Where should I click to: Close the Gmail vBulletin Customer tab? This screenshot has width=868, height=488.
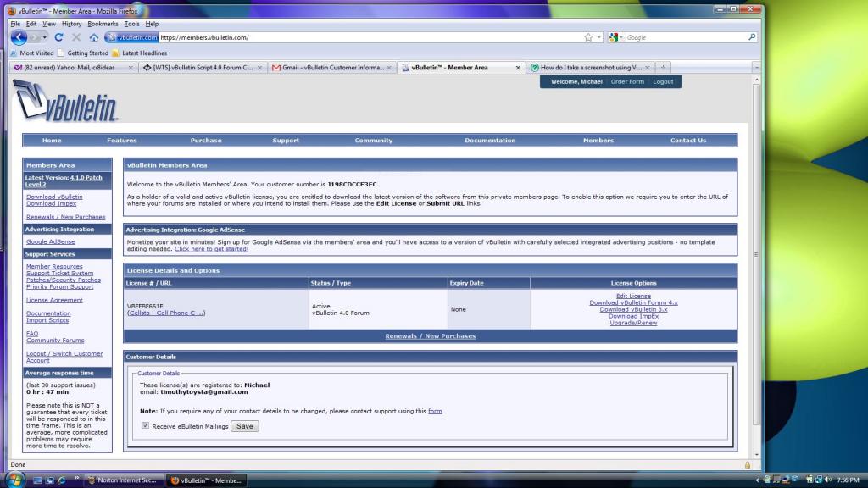click(389, 68)
